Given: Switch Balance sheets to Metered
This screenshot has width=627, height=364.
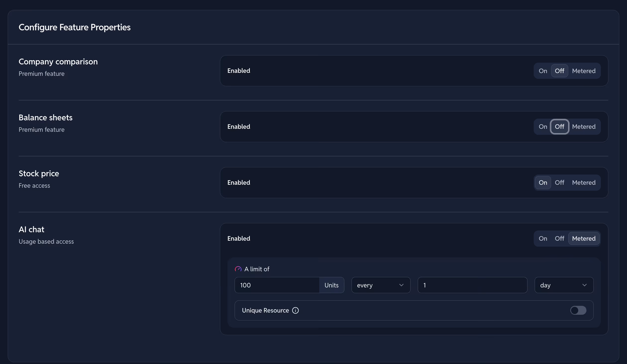Looking at the screenshot, I should click(583, 127).
